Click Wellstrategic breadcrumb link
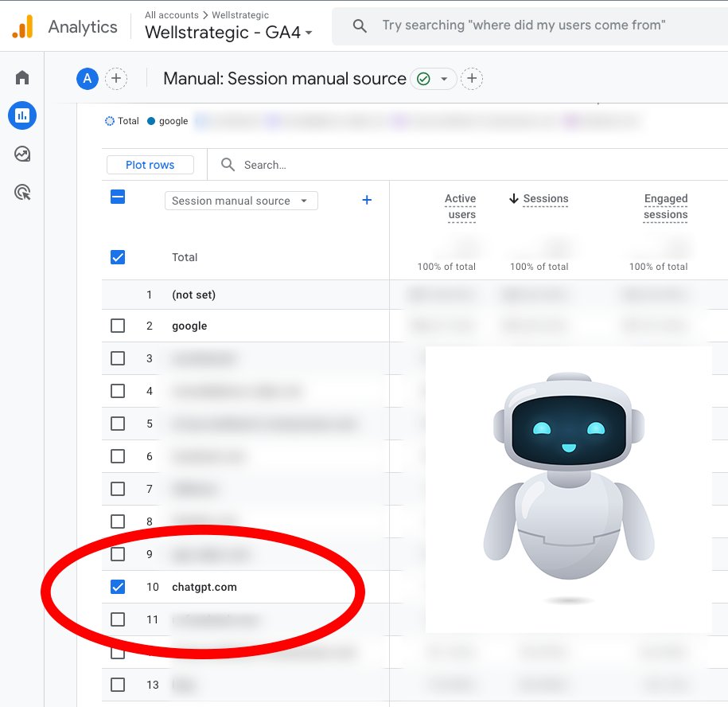Image resolution: width=728 pixels, height=707 pixels. click(x=240, y=15)
